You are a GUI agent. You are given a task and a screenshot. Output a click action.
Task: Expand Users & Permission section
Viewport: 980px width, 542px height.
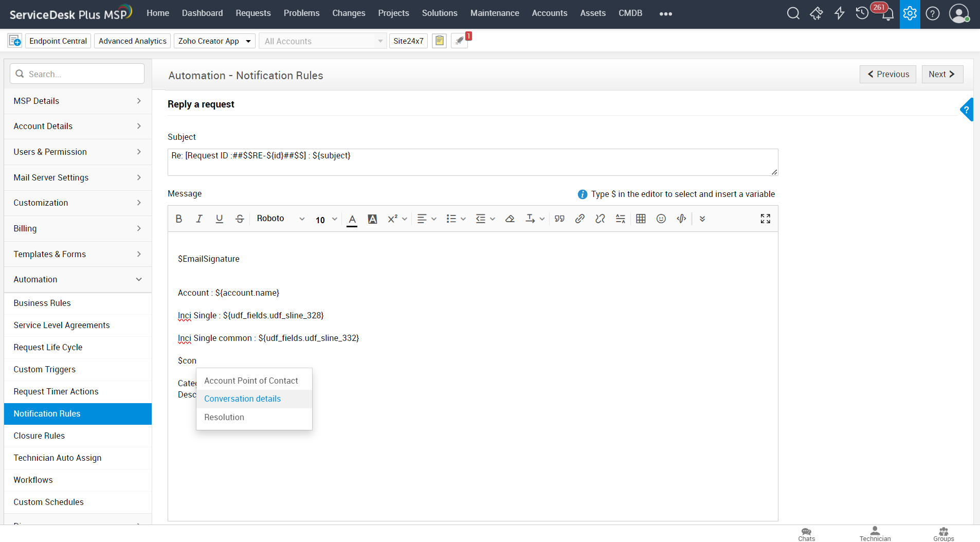tap(78, 152)
